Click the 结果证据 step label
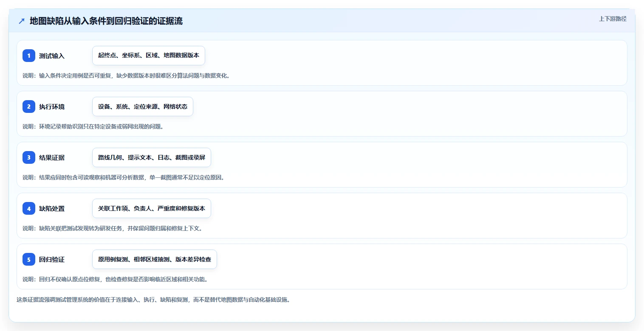The height and width of the screenshot is (331, 644). click(x=52, y=158)
